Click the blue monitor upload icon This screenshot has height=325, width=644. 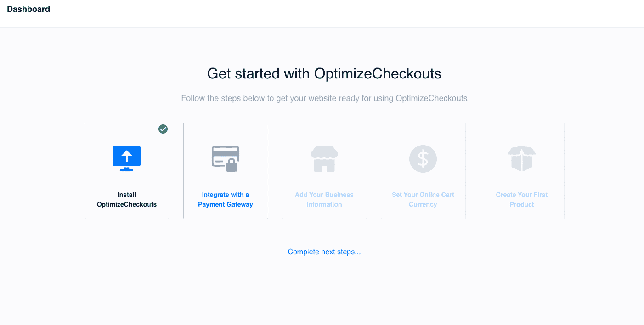point(127,159)
